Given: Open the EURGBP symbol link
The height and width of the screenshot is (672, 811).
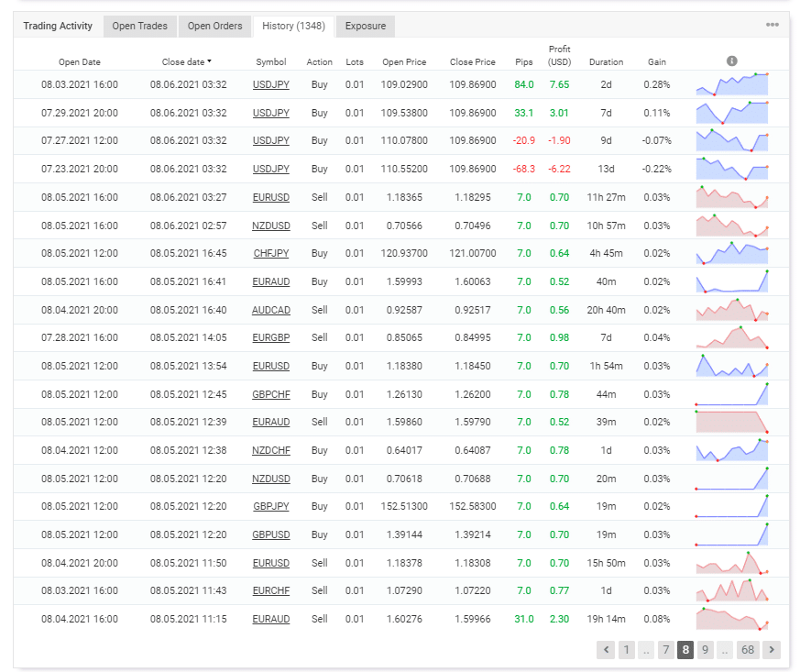Looking at the screenshot, I should [270, 338].
